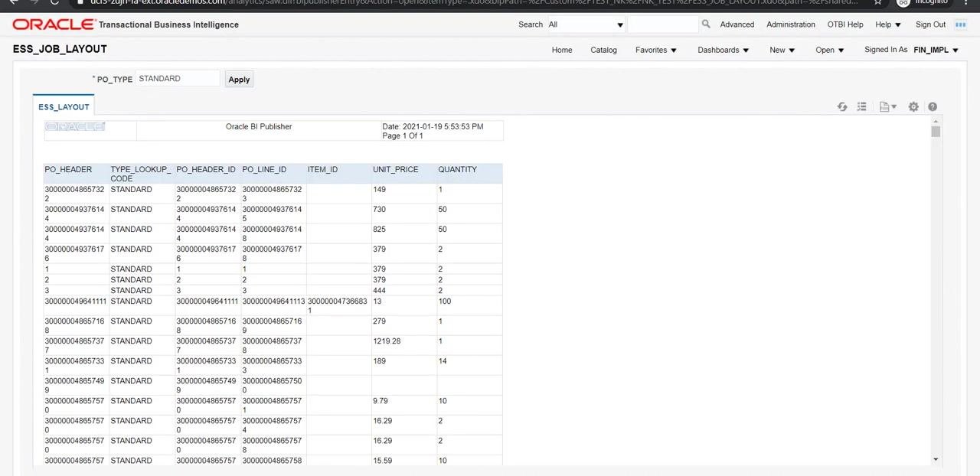
Task: Expand the Help menu
Action: 887,24
